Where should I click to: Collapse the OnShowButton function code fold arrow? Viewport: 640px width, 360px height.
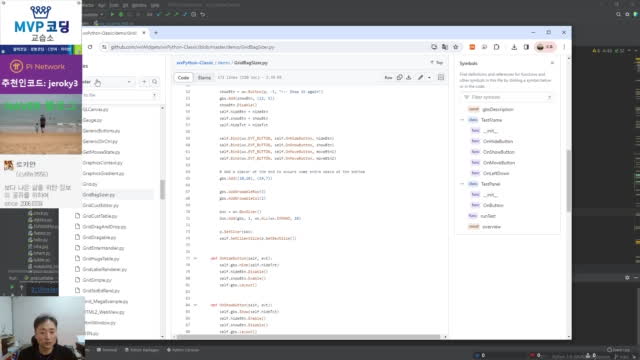(196, 305)
